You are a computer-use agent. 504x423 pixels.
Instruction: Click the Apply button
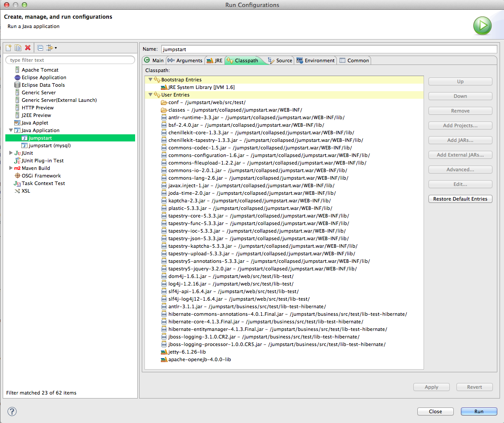(x=432, y=387)
